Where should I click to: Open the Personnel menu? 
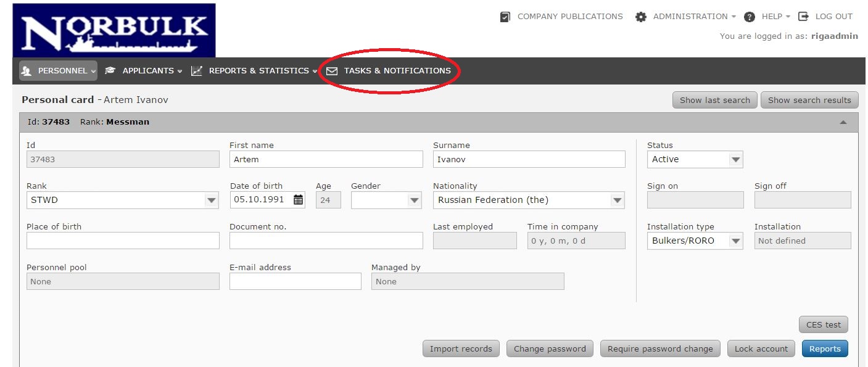coord(58,71)
